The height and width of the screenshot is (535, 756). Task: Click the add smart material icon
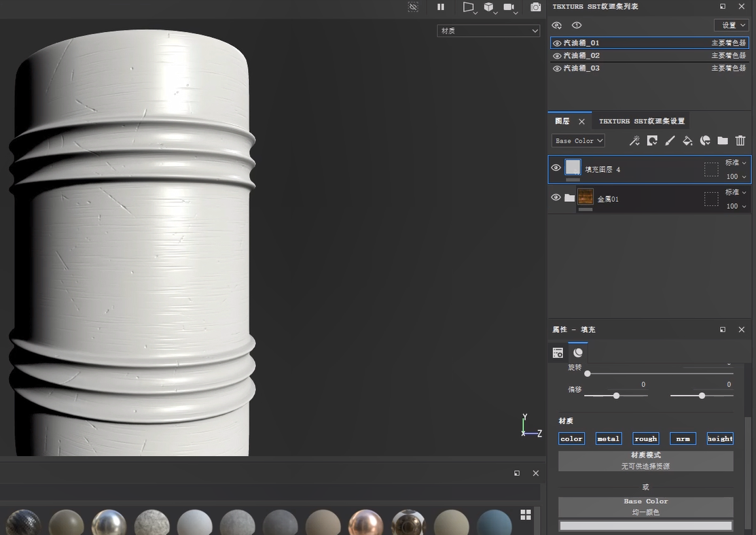coord(705,141)
